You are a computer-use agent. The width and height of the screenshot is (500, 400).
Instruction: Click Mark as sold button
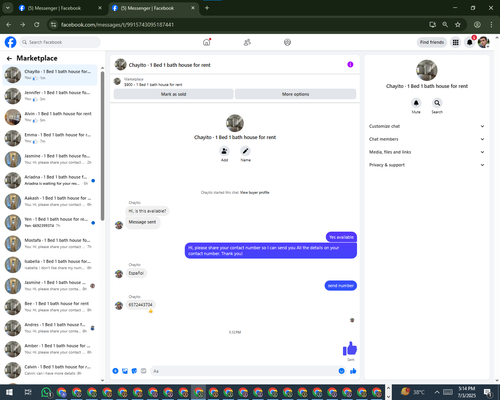point(173,94)
